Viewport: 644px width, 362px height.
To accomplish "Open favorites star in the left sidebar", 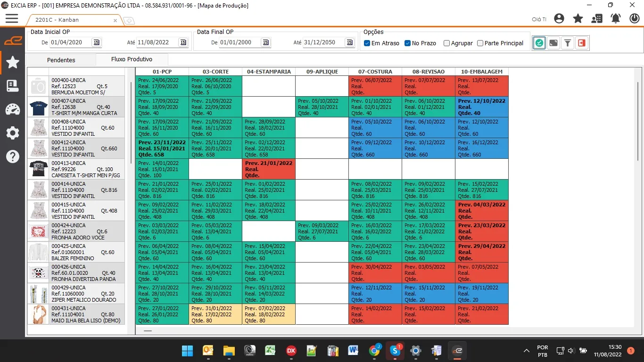I will tap(13, 62).
